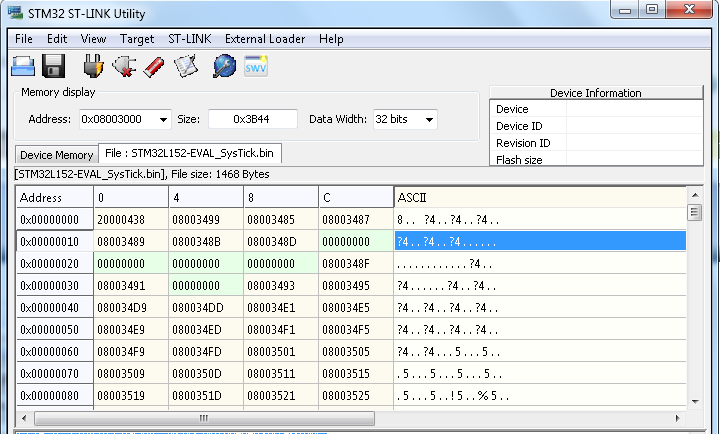This screenshot has height=434, width=720.
Task: Select cell value 08003501
Action: coord(281,352)
